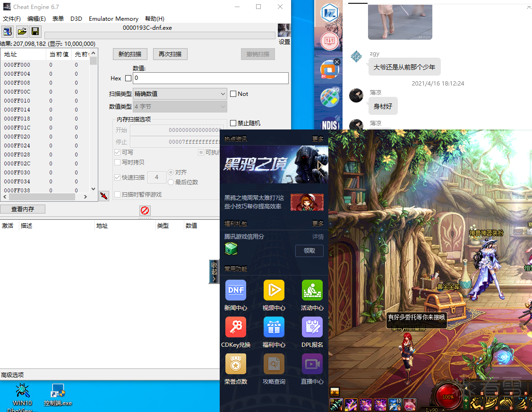Screen dimensions: 532x412
Task: Open 新闻中心 DNF icon
Action: 236,290
